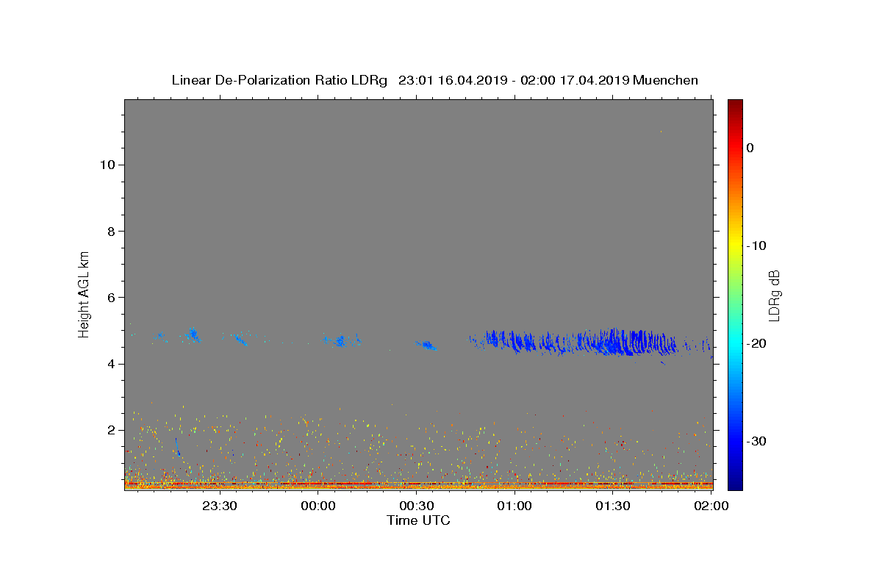The width and height of the screenshot is (882, 588).
Task: Click the 00:30 time tick label
Action: [x=417, y=506]
